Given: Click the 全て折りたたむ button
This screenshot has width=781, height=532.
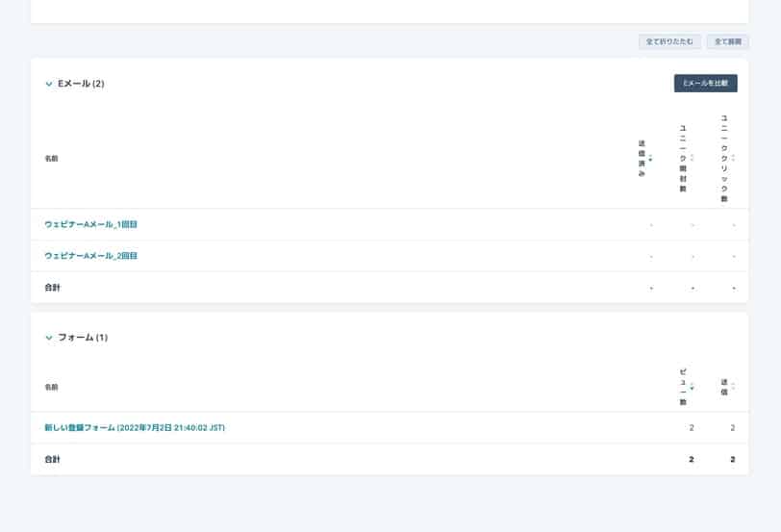Looking at the screenshot, I should coord(669,41).
